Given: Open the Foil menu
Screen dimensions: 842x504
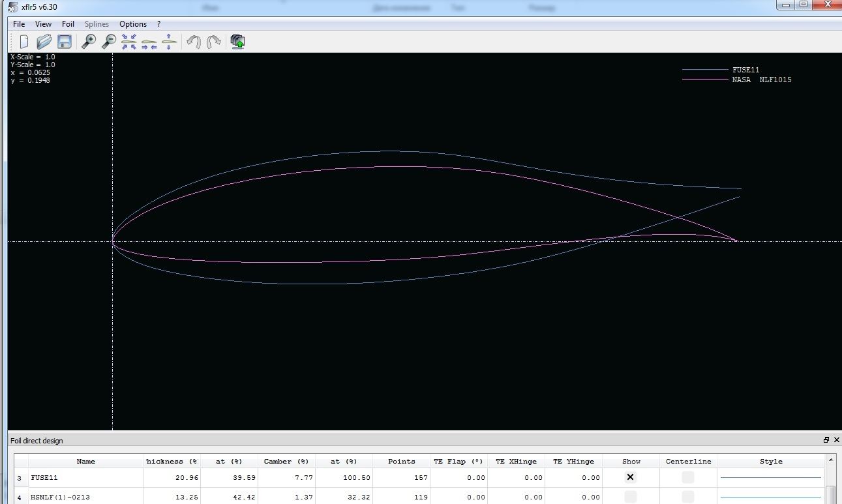Looking at the screenshot, I should click(x=68, y=24).
